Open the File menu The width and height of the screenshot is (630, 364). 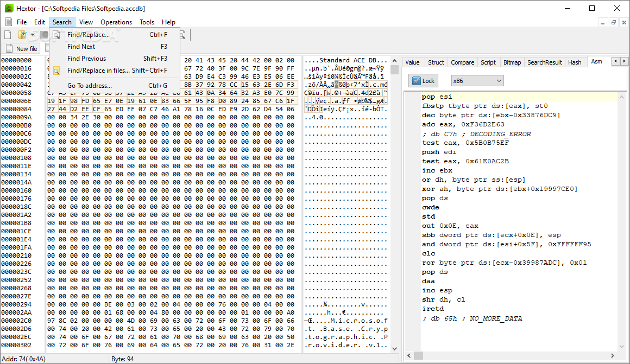pos(22,22)
